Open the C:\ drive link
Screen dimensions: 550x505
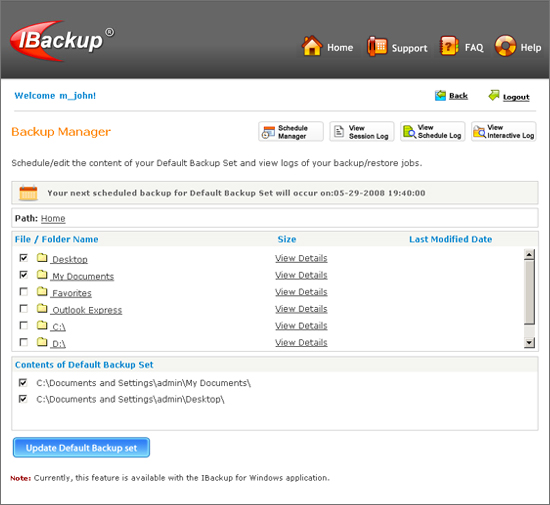pos(59,327)
